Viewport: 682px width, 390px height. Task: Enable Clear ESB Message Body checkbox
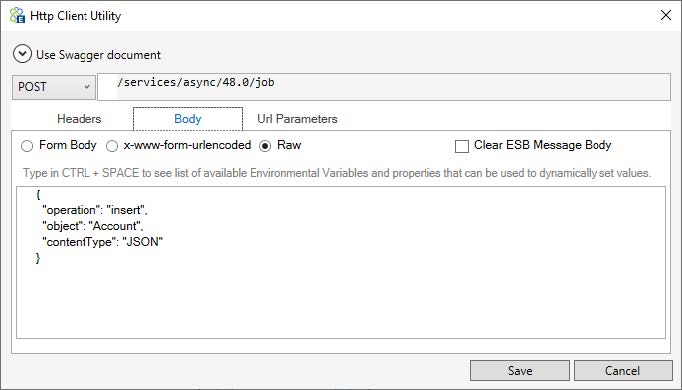pyautogui.click(x=461, y=146)
